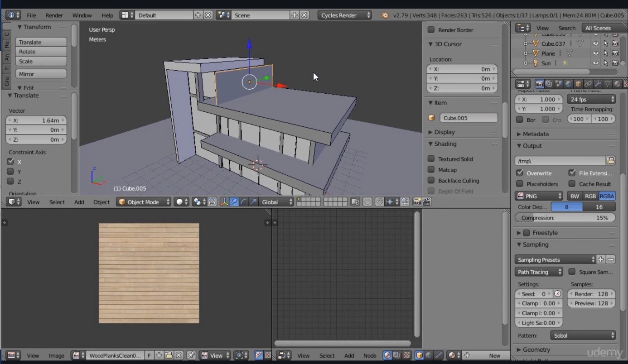Click the OpenGL render image icon

click(x=416, y=202)
